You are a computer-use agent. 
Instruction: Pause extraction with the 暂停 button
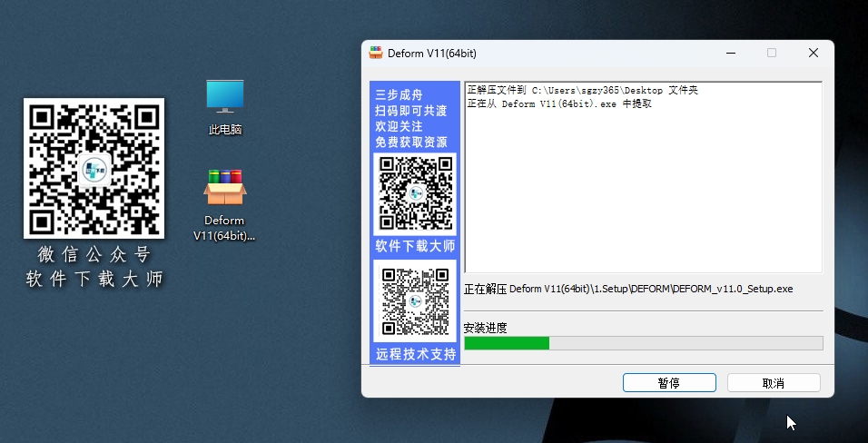click(x=669, y=383)
